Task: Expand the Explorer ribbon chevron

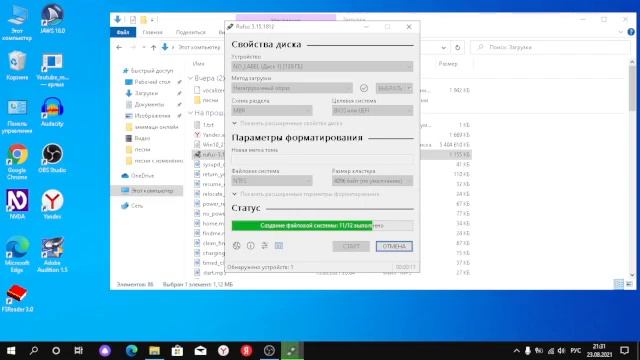Action: 620,32
